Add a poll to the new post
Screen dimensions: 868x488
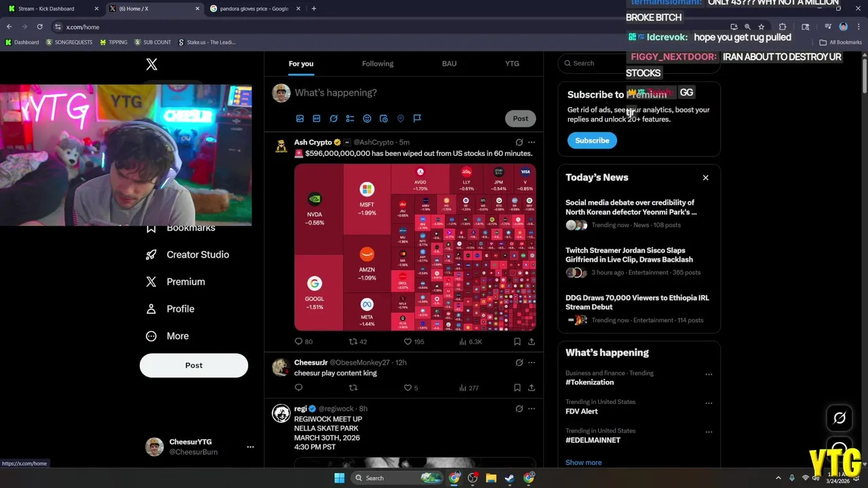350,119
